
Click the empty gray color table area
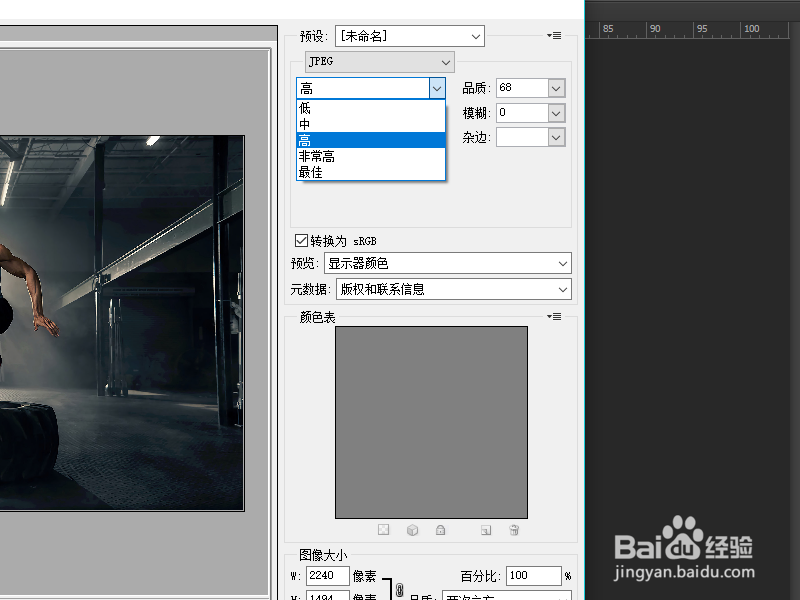431,422
